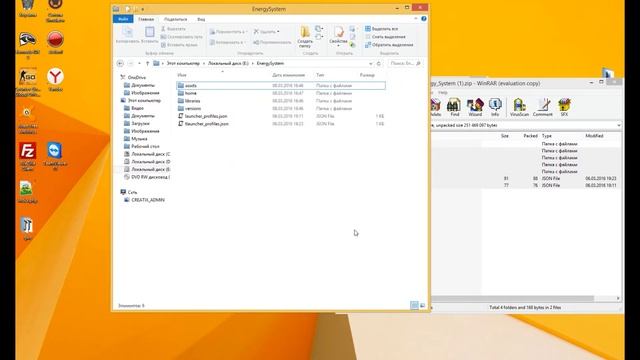Collapse the Explorer ribbon with chevron
Viewport: 640px width, 360px height.
click(416, 19)
